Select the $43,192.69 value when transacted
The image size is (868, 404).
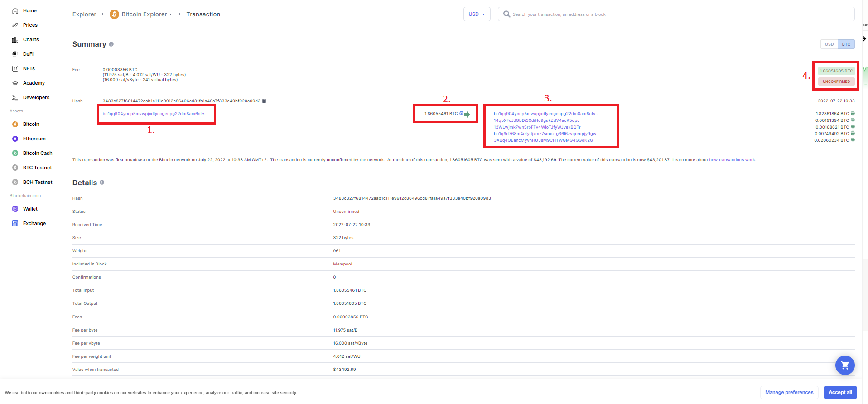344,370
